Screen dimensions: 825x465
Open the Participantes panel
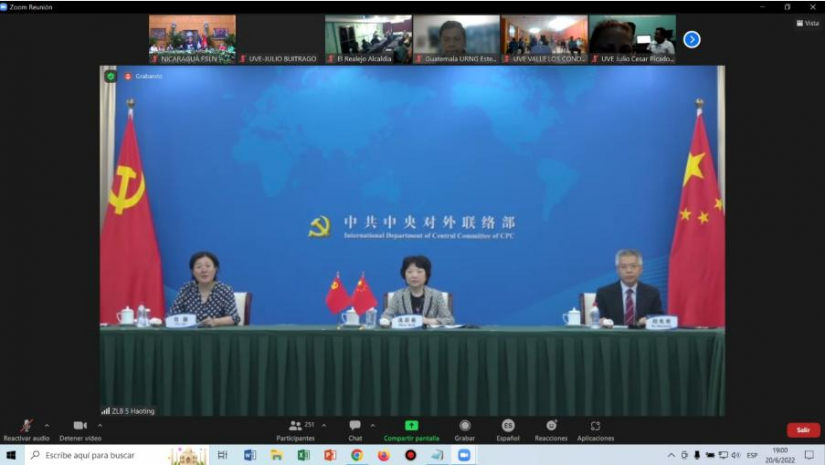click(x=295, y=430)
